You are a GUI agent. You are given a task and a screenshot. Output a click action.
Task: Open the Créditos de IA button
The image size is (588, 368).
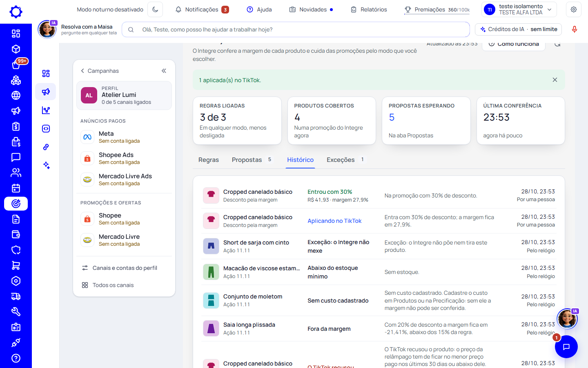point(519,29)
